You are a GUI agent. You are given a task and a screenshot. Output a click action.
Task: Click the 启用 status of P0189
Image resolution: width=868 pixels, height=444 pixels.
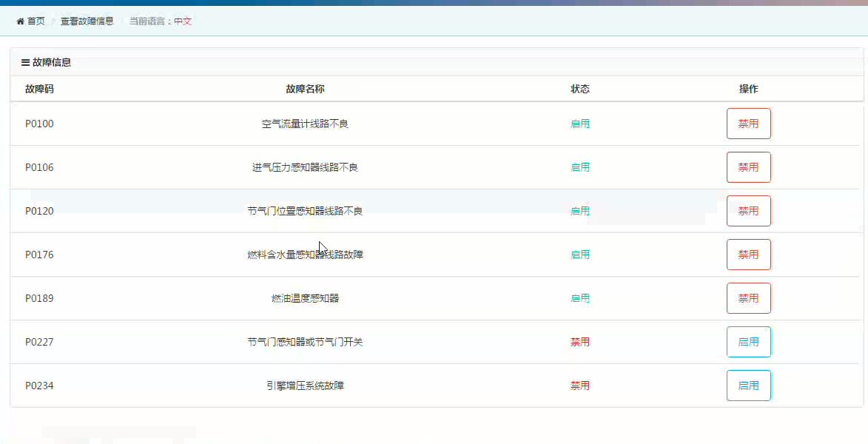[x=580, y=299]
